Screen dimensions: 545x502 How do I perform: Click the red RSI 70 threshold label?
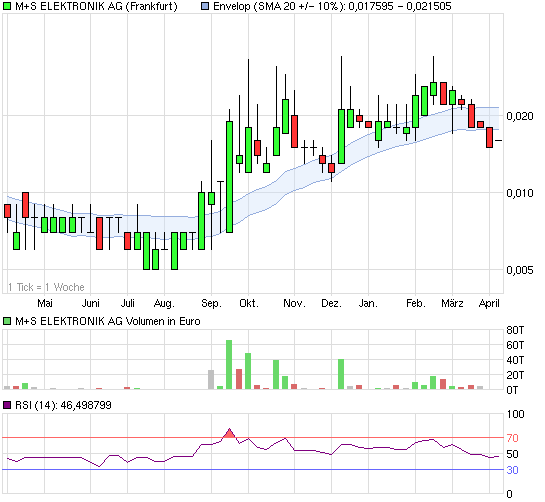click(512, 438)
